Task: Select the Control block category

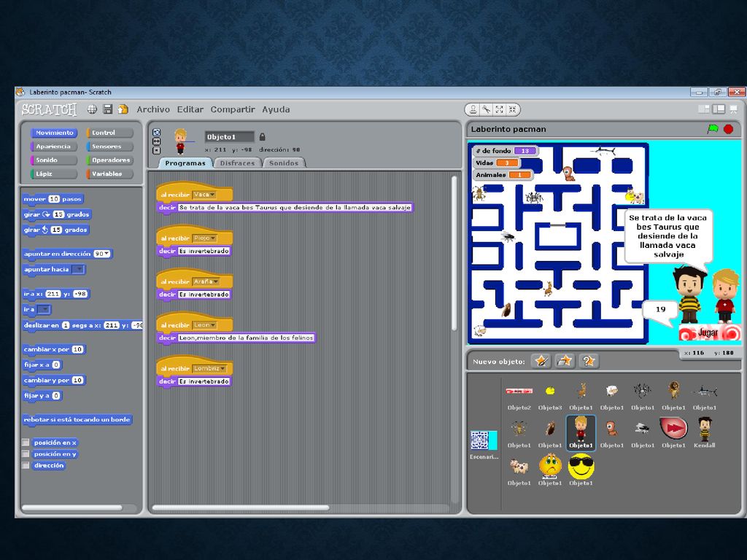Action: coord(109,133)
